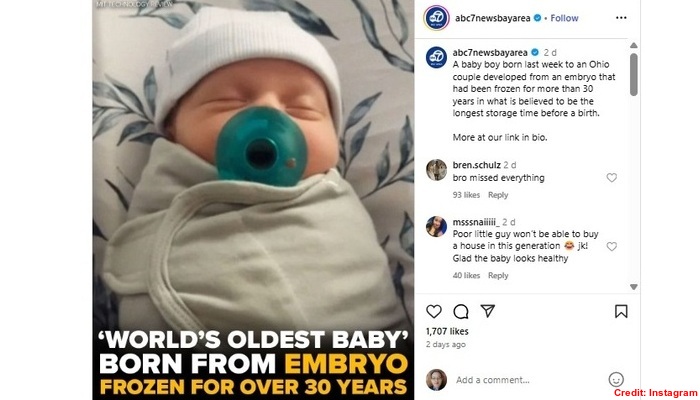Click comments scrollbar up arrow
This screenshot has height=400, width=700.
pyautogui.click(x=633, y=45)
